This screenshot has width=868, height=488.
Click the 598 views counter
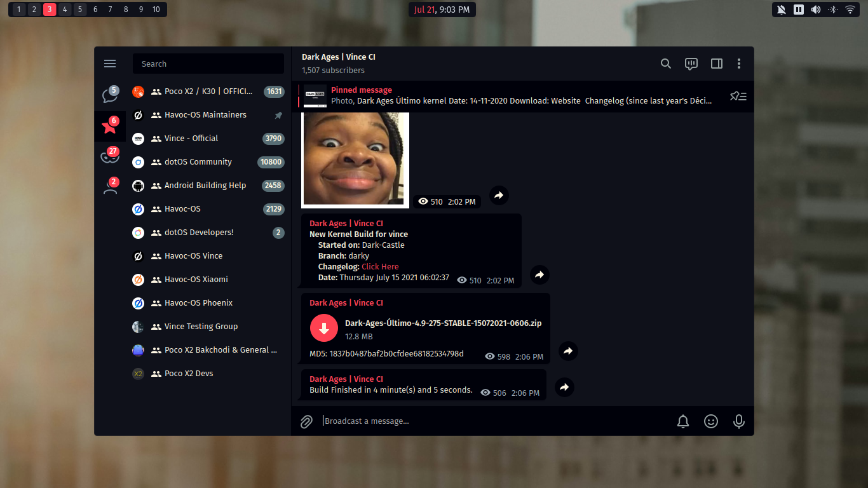click(x=498, y=357)
